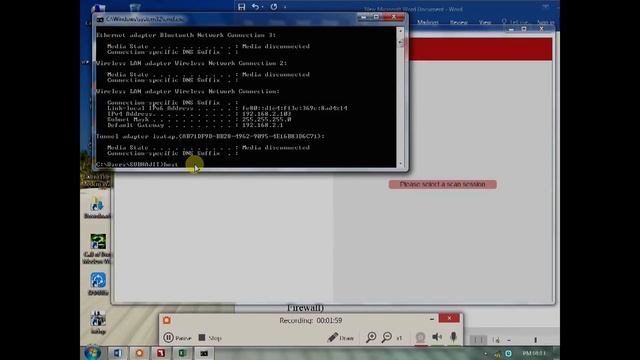The width and height of the screenshot is (640, 360).
Task: Click the up arrow of the command prompt scrollbar
Action: point(400,31)
